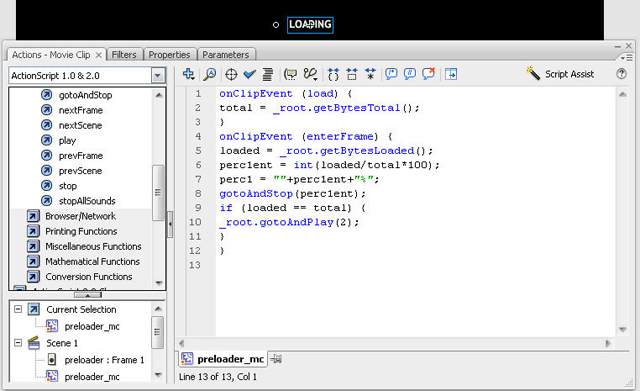Collapse the Scene 1 tree node
The image size is (640, 391).
[x=18, y=342]
